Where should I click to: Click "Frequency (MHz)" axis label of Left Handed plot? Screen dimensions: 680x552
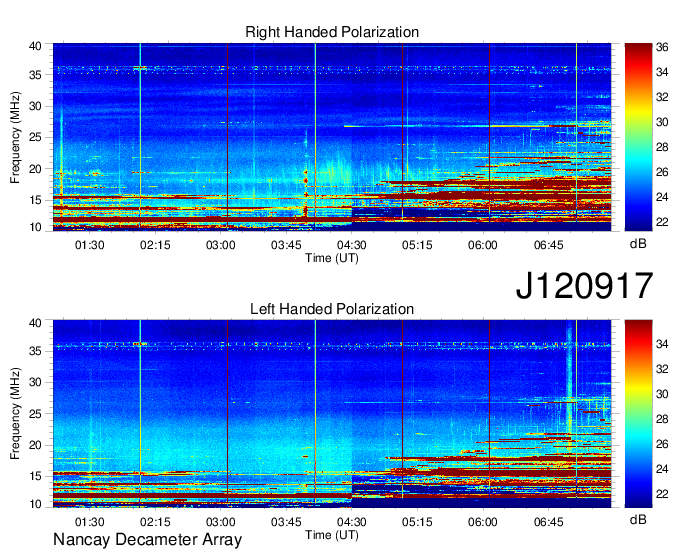click(15, 414)
